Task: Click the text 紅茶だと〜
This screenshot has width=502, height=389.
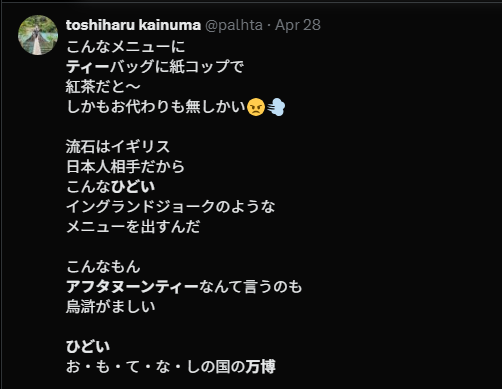Action: (103, 87)
